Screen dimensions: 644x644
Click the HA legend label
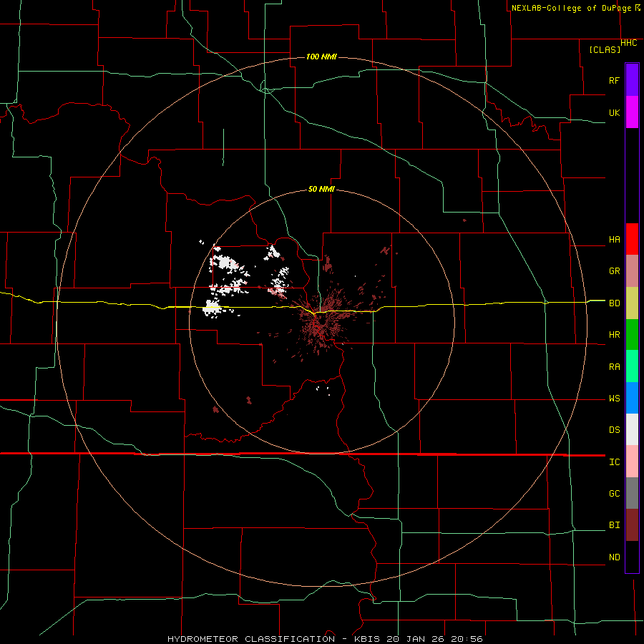pos(614,240)
